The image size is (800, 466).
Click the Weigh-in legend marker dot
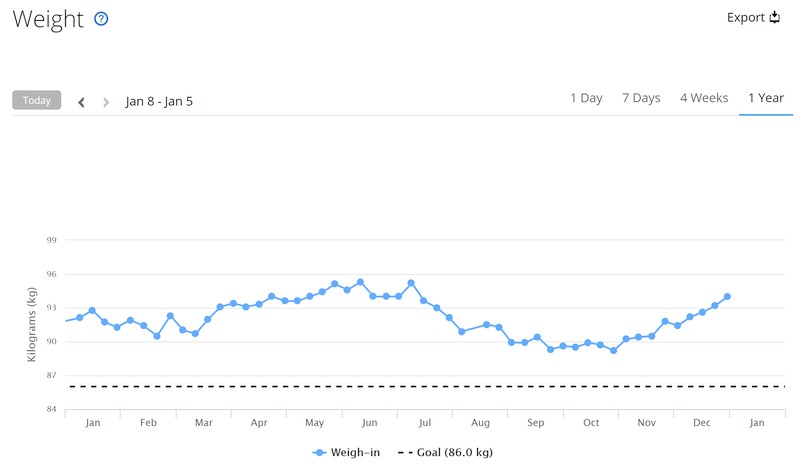tap(319, 452)
